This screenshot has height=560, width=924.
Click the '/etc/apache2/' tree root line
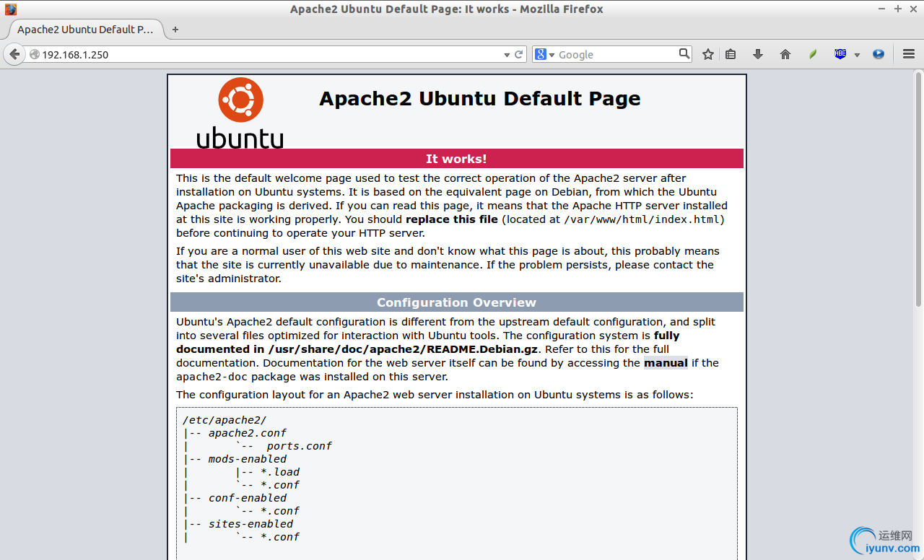[225, 420]
